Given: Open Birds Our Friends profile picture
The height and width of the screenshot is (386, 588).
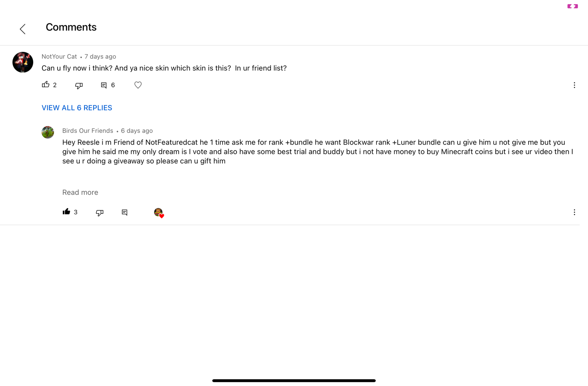Looking at the screenshot, I should [x=48, y=132].
